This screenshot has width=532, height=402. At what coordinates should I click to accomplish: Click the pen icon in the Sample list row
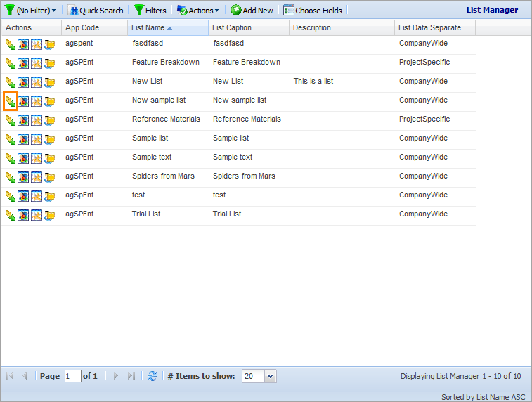coord(11,139)
